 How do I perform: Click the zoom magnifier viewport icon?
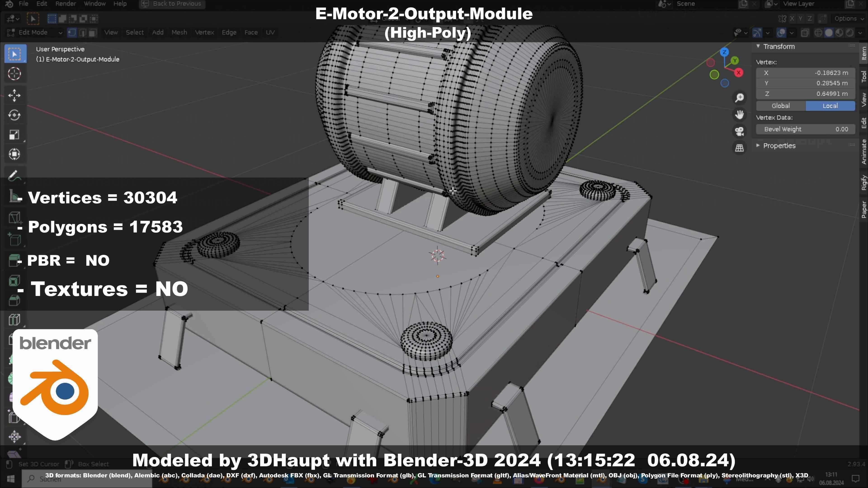740,98
